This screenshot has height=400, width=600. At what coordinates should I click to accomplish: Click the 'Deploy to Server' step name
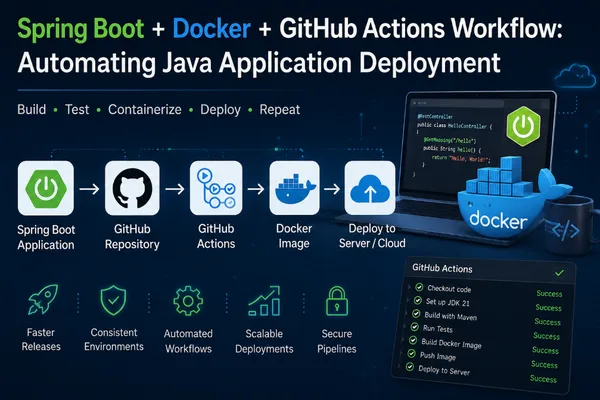coord(444,370)
